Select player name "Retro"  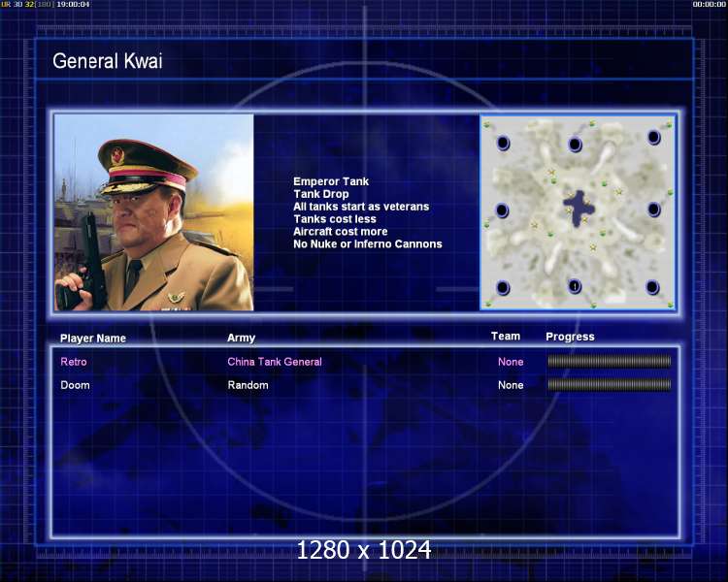(x=74, y=362)
